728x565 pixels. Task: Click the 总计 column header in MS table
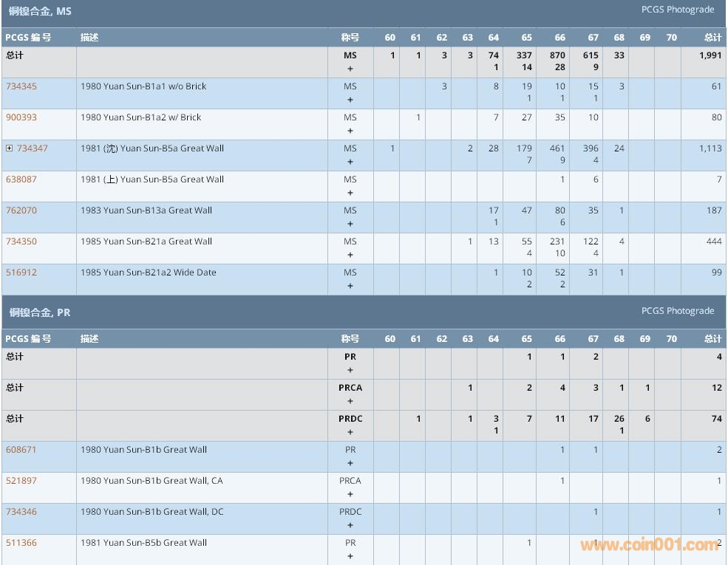click(712, 38)
